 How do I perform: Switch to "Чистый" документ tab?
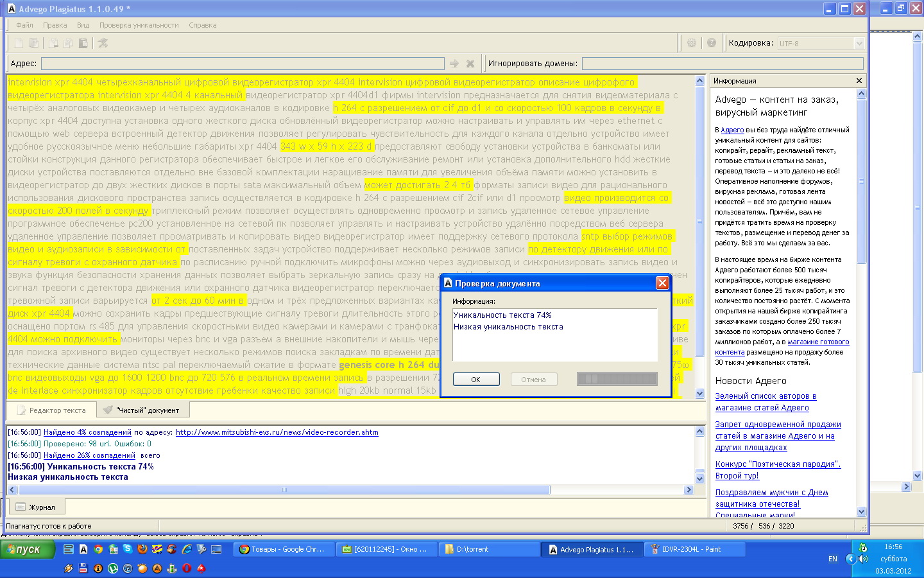[142, 410]
